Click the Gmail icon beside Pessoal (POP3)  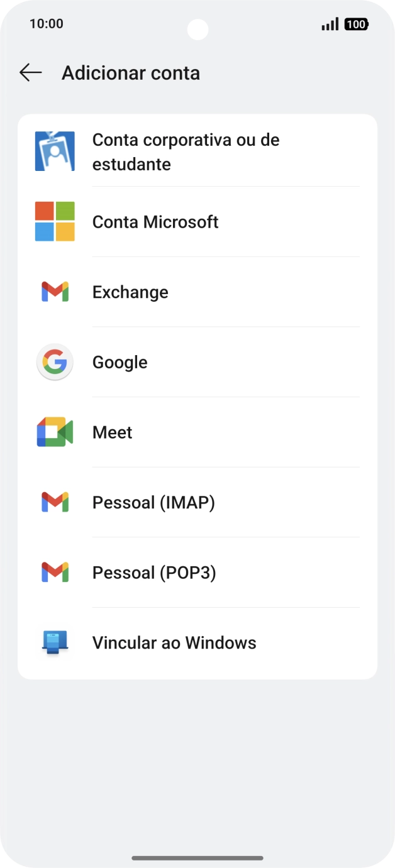tap(55, 572)
